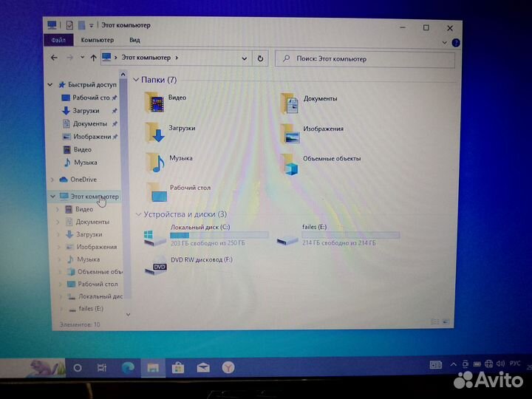Select OneDrive in navigation pane
Image resolution: width=532 pixels, height=399 pixels.
(x=78, y=180)
